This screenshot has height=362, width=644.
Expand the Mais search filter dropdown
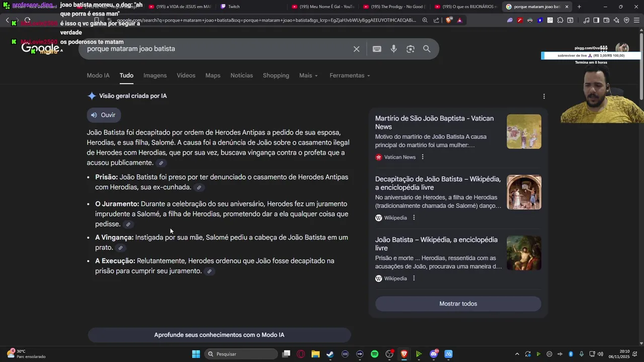click(308, 75)
